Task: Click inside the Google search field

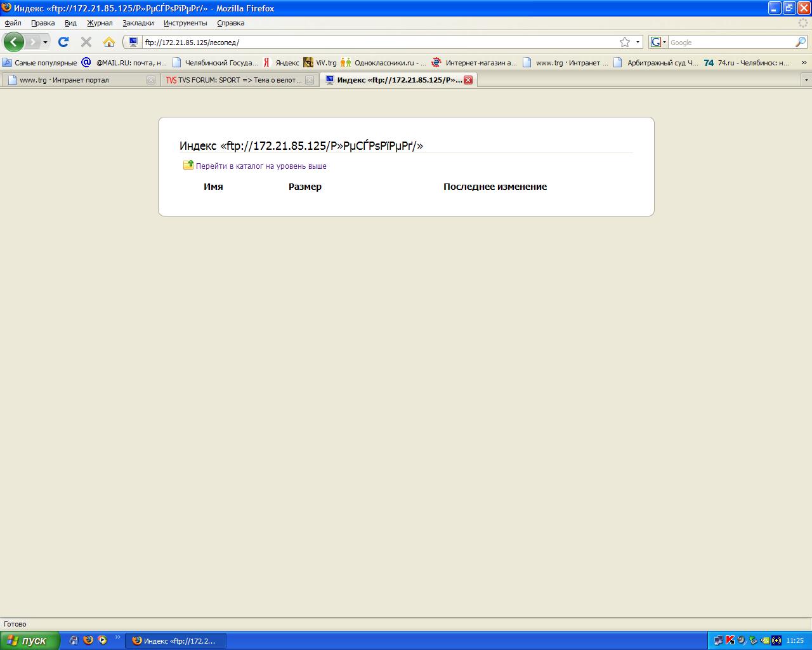Action: click(x=730, y=43)
